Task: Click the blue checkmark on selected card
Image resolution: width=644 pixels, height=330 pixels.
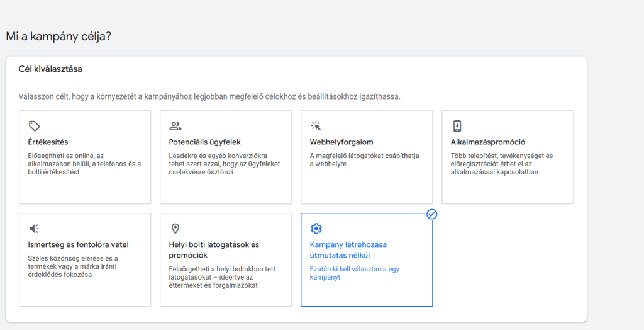Action: (431, 214)
